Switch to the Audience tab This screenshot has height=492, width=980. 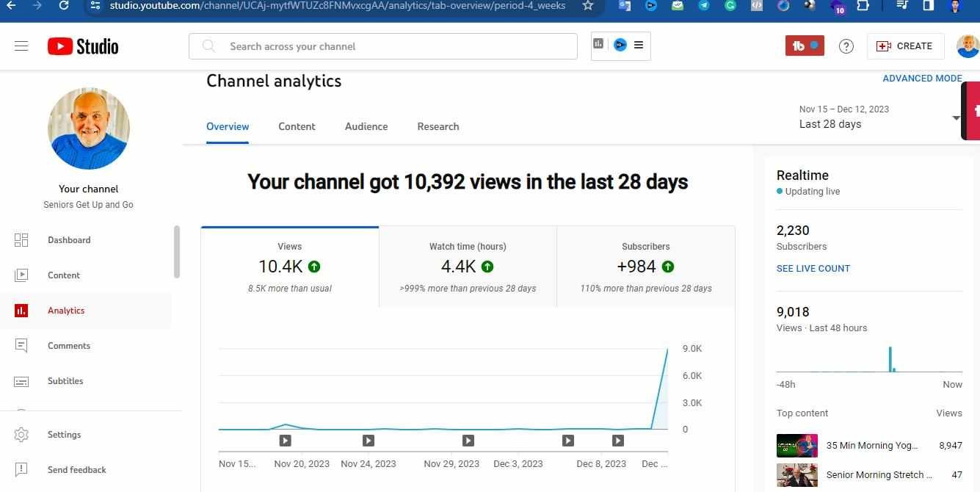pyautogui.click(x=366, y=126)
